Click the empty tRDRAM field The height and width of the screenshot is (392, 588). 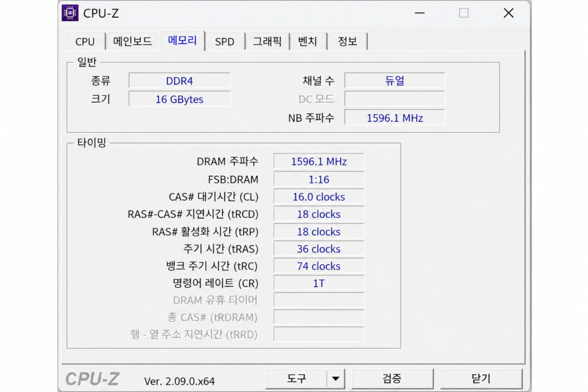(319, 317)
